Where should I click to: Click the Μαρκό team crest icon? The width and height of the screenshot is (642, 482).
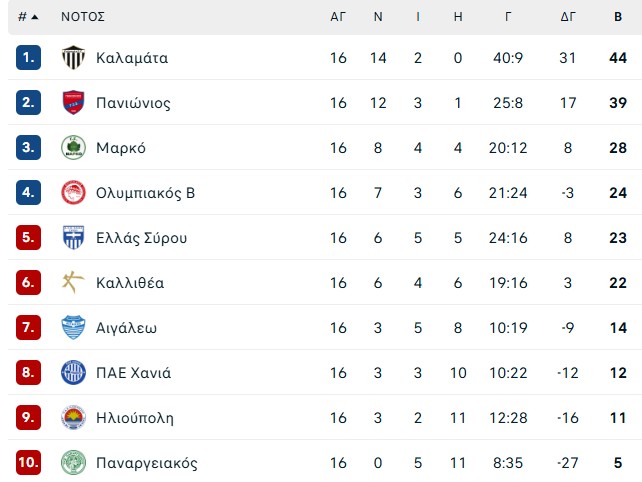pyautogui.click(x=73, y=148)
